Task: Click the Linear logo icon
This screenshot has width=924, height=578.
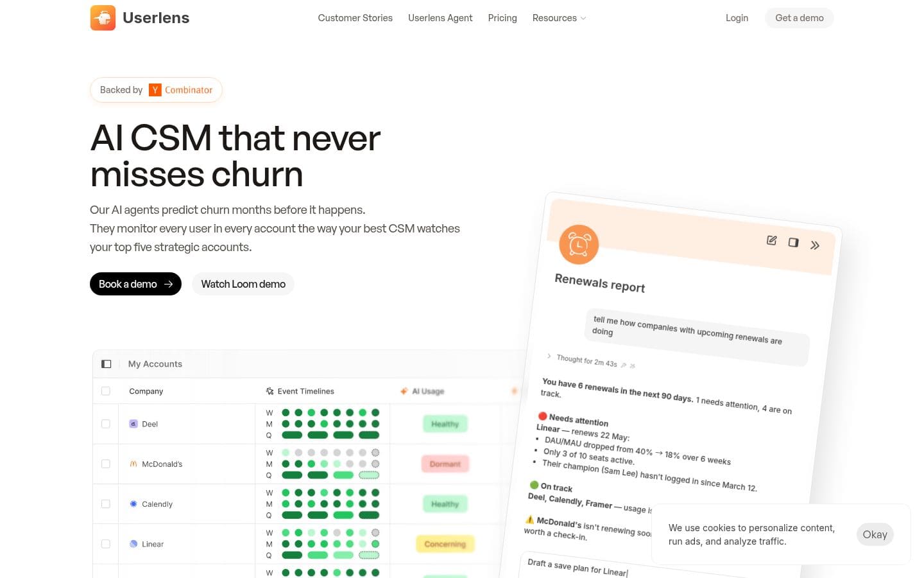Action: [x=133, y=544]
